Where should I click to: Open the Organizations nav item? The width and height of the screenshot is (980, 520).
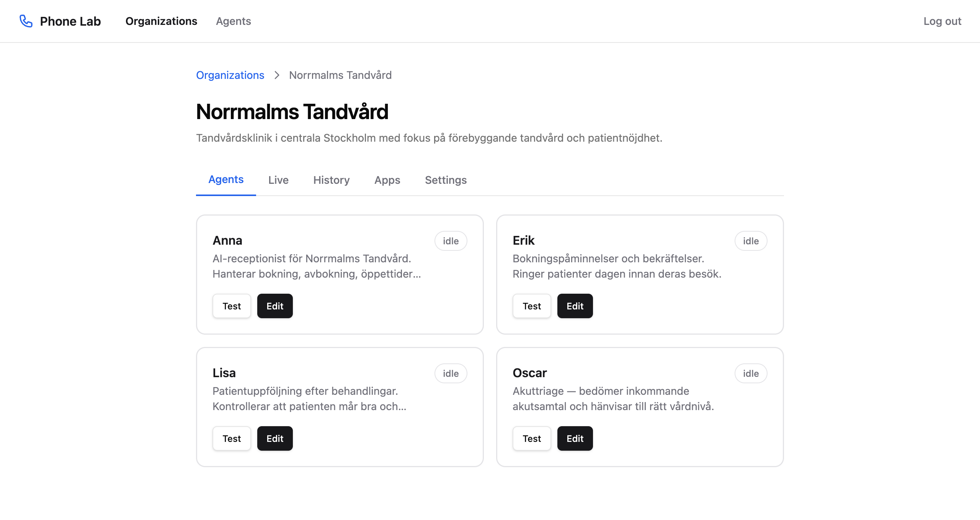pyautogui.click(x=161, y=21)
